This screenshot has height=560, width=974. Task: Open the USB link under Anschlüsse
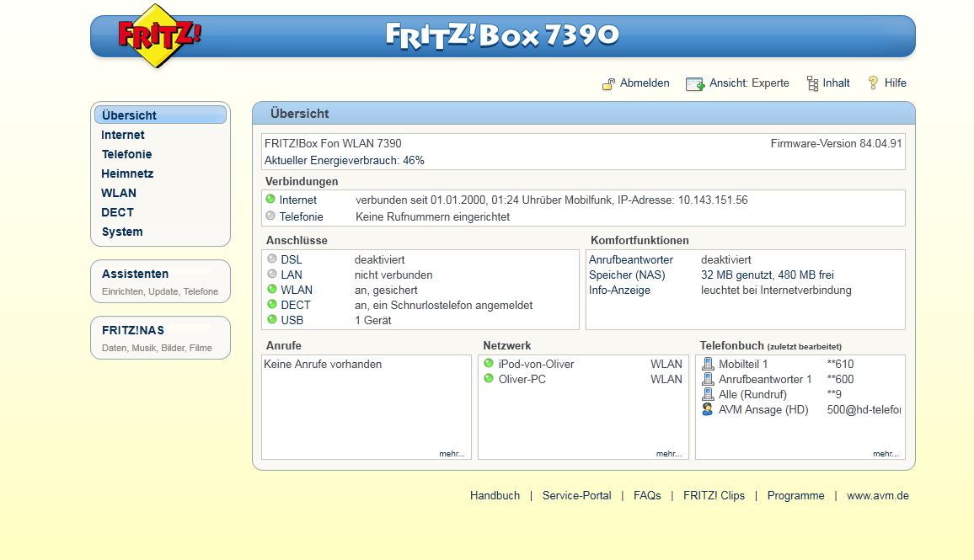point(292,320)
